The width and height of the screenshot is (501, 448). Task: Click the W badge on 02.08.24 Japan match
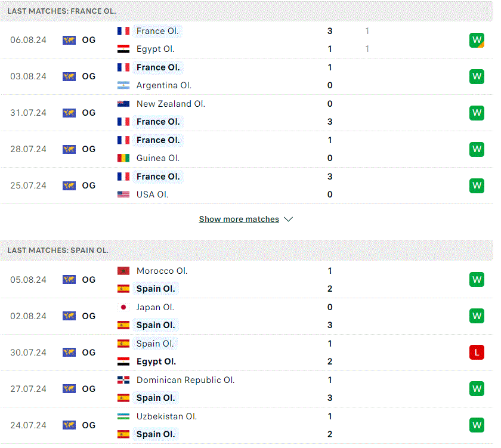tap(477, 316)
